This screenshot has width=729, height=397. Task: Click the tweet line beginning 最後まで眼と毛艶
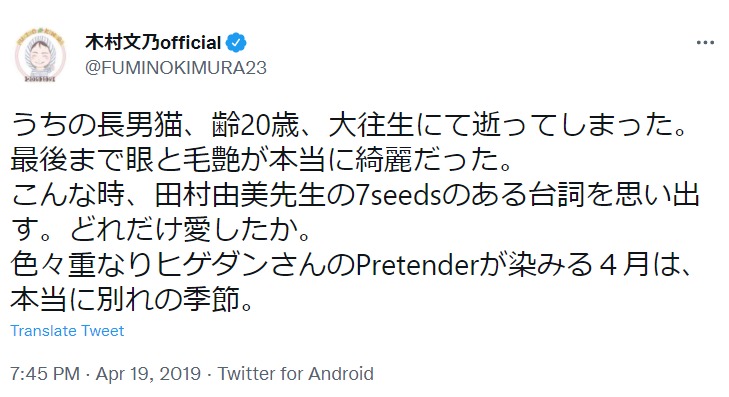pyautogui.click(x=261, y=160)
